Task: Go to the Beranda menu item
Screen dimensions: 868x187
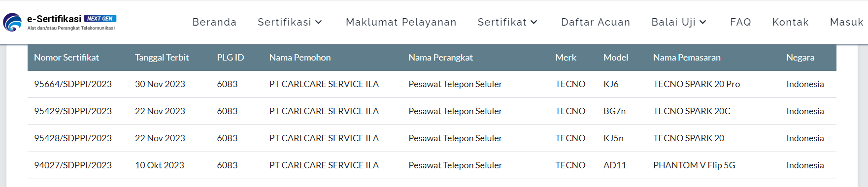Action: click(214, 22)
